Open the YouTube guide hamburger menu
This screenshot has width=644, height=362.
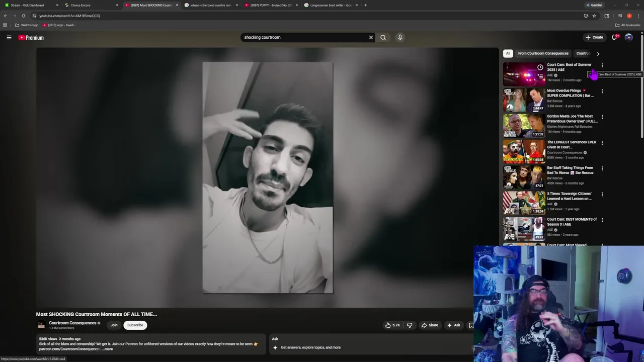pos(9,37)
